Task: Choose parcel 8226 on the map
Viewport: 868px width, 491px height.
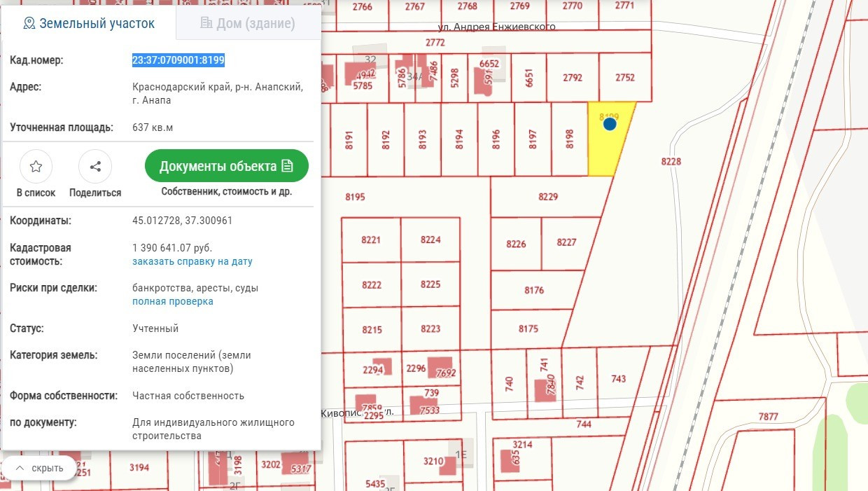Action: (x=516, y=244)
